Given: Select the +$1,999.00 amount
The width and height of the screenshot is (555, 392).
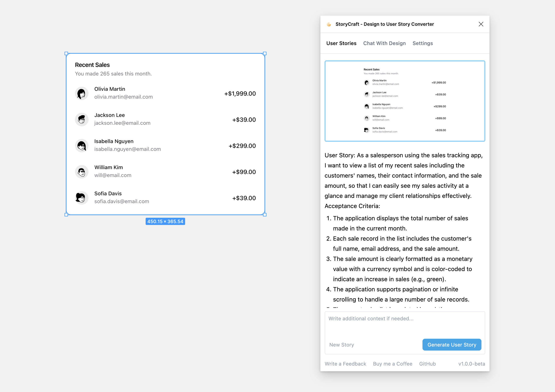Looking at the screenshot, I should [x=240, y=94].
